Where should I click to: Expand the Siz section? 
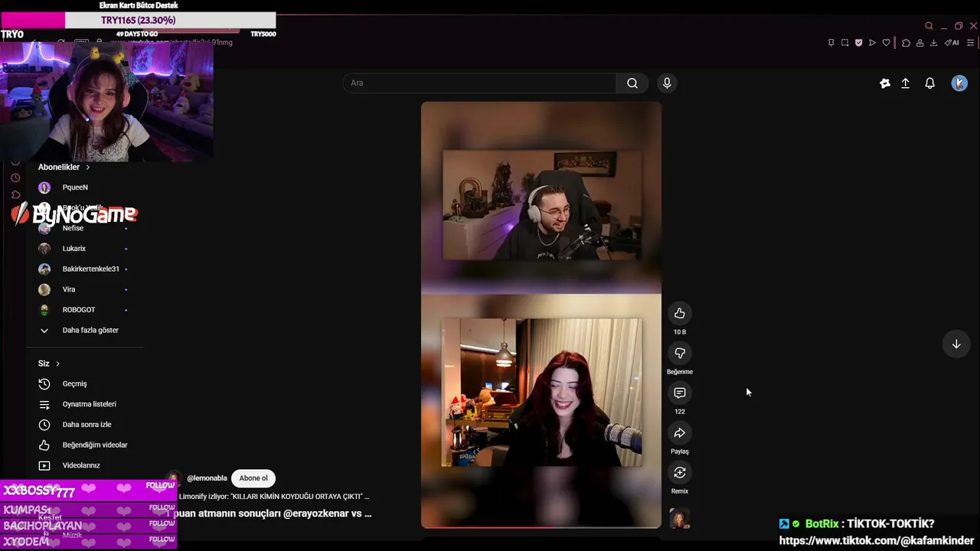click(49, 364)
